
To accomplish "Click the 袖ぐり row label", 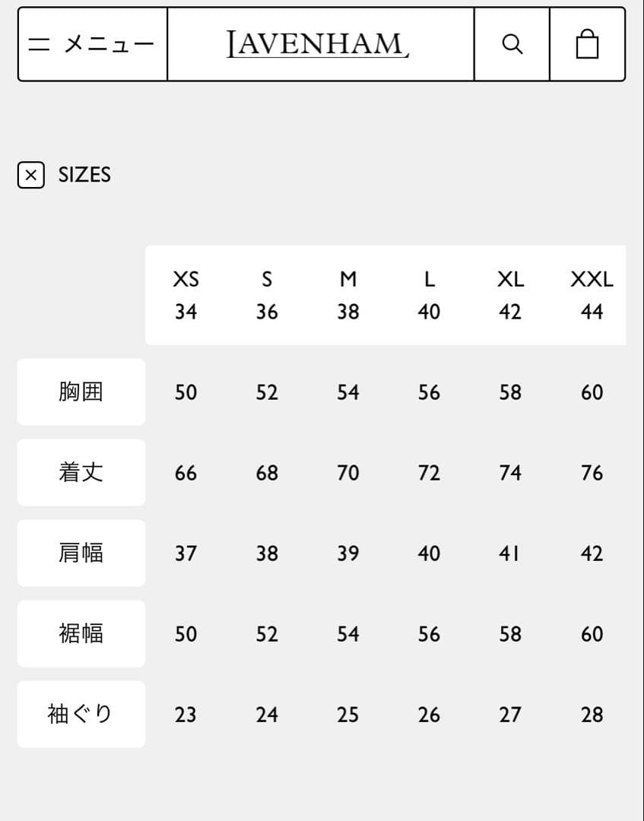I will click(81, 714).
